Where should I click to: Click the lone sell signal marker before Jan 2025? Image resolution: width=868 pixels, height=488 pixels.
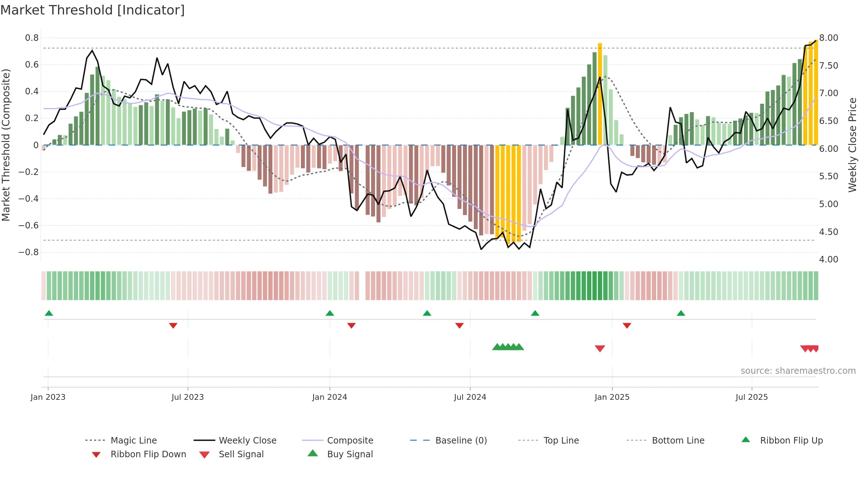coord(600,349)
